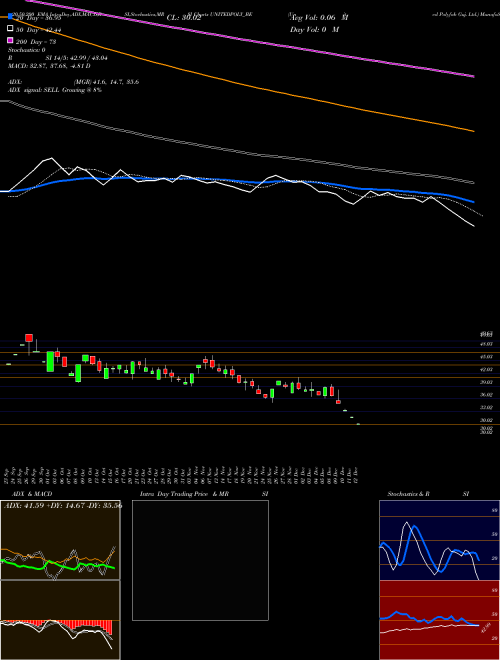Screen dimensions: 500x660
Task: Click the 'Avg Vol: 0.06 M' label
Action: click(x=319, y=18)
